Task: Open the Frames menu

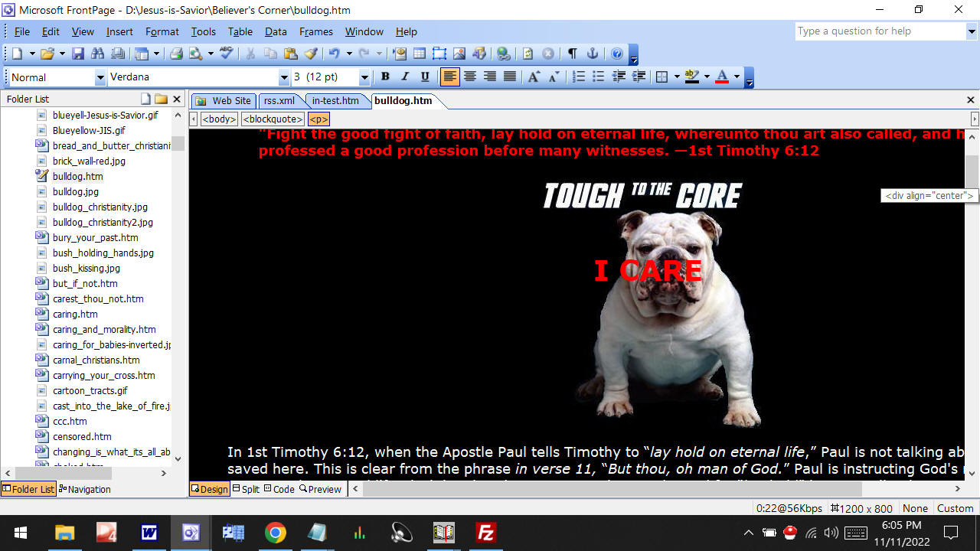Action: point(315,31)
